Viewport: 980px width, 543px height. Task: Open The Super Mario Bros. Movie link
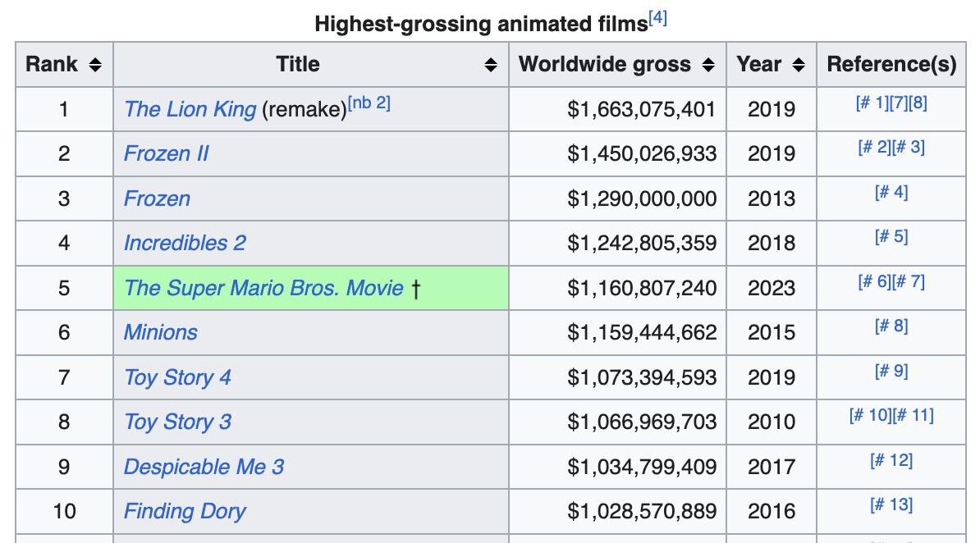click(x=263, y=288)
